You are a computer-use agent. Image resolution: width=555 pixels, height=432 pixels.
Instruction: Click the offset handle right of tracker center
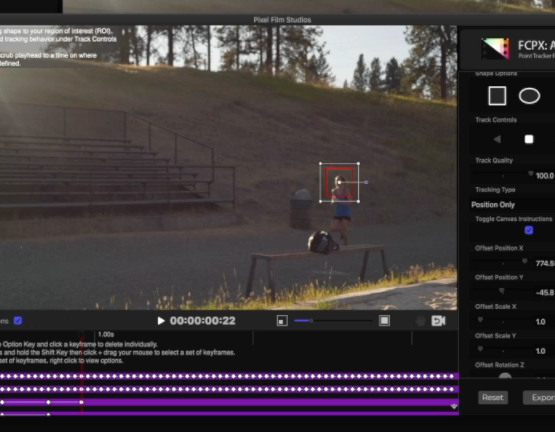(366, 182)
